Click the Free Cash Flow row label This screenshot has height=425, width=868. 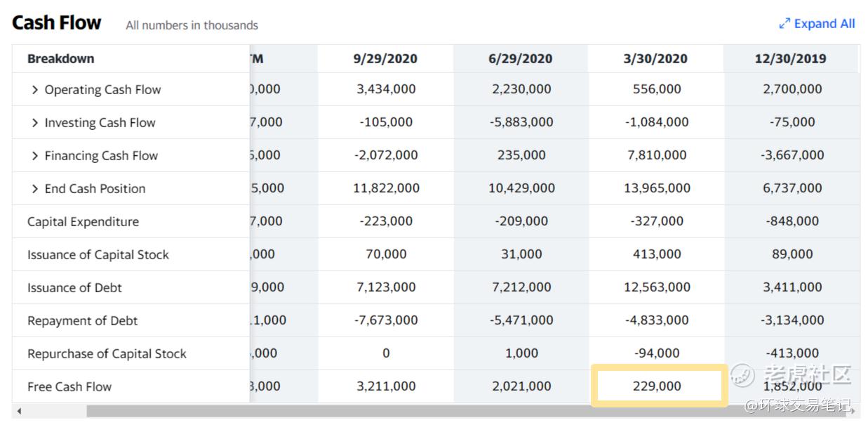click(x=69, y=386)
